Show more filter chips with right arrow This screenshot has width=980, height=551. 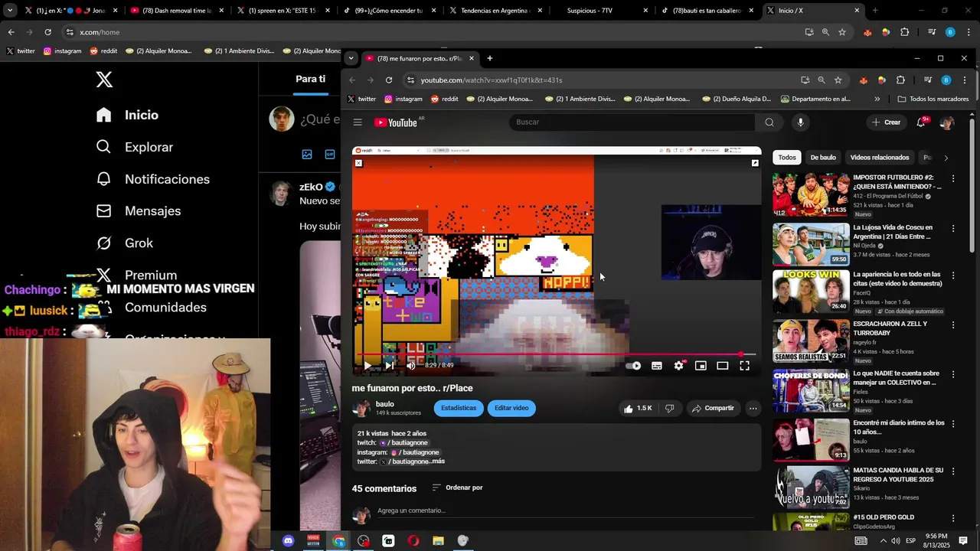(946, 158)
